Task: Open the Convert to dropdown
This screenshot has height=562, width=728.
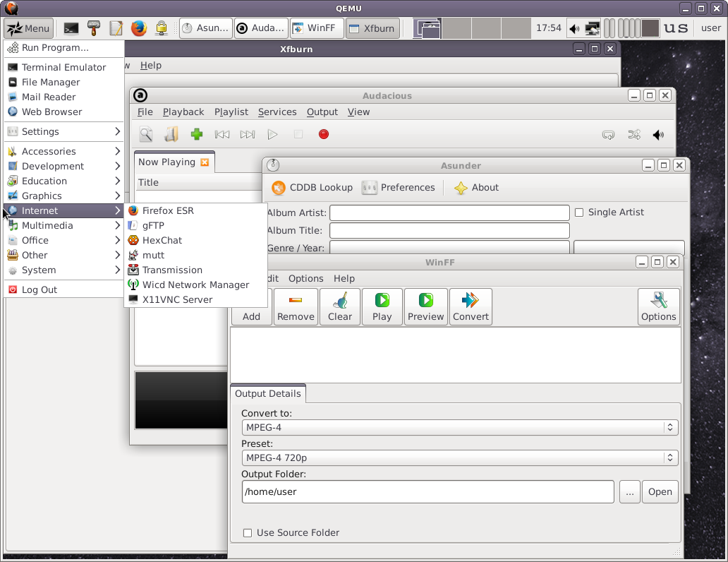Action: (x=460, y=428)
